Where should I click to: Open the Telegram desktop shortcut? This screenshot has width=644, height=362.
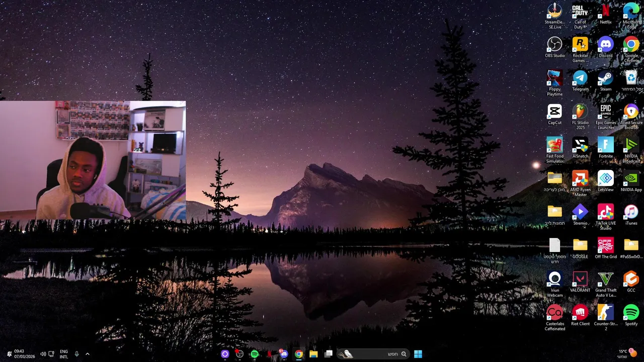(x=580, y=81)
